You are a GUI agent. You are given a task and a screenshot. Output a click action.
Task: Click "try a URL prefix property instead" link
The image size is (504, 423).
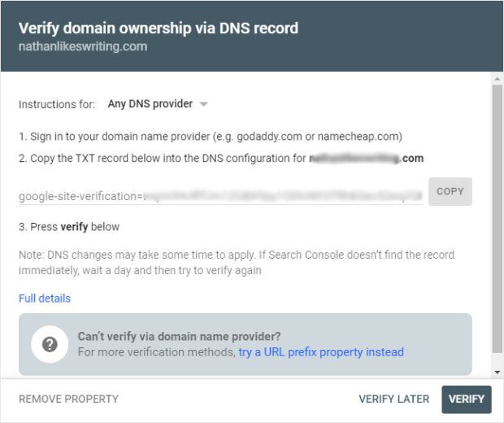[321, 352]
